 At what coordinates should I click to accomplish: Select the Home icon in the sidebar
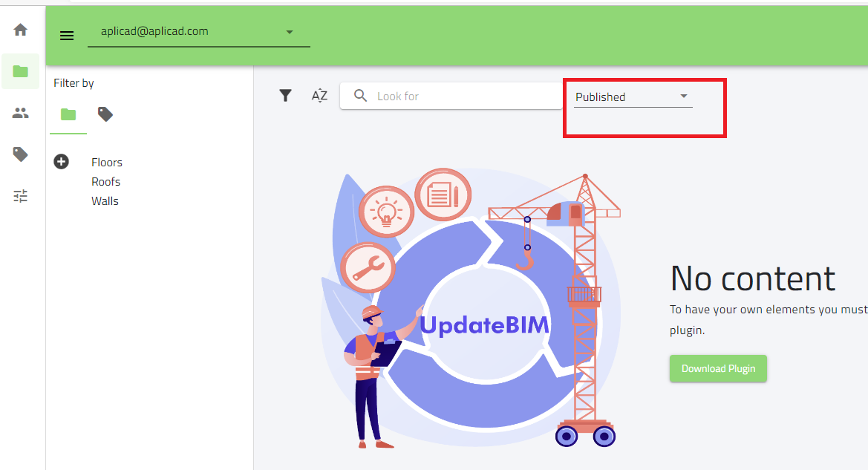pos(20,30)
